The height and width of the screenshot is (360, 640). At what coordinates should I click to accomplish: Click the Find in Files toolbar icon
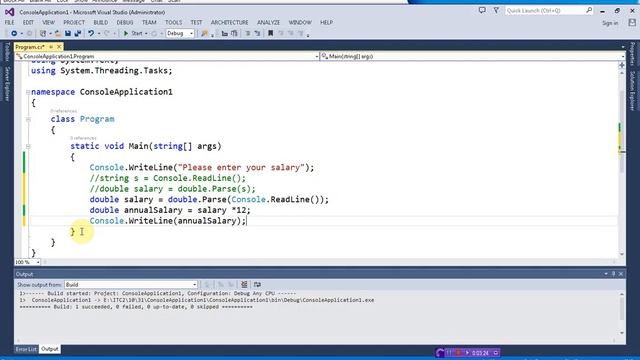coord(205,33)
